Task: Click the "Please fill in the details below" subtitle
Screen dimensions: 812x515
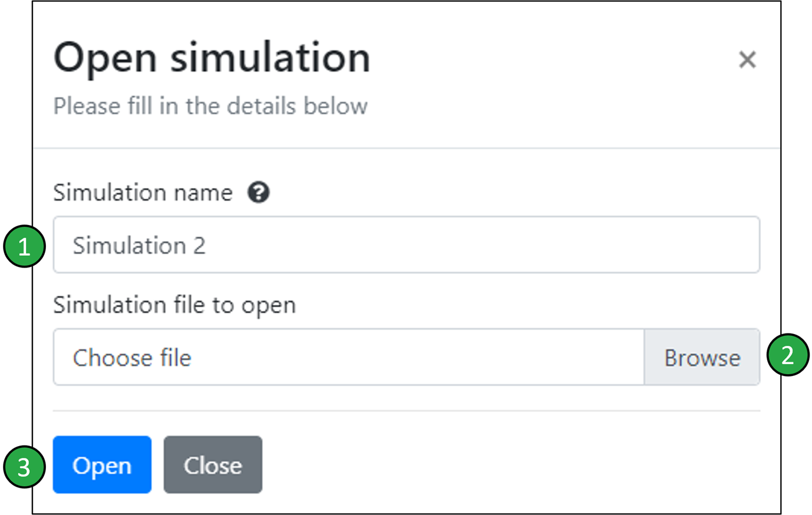Action: pos(210,106)
